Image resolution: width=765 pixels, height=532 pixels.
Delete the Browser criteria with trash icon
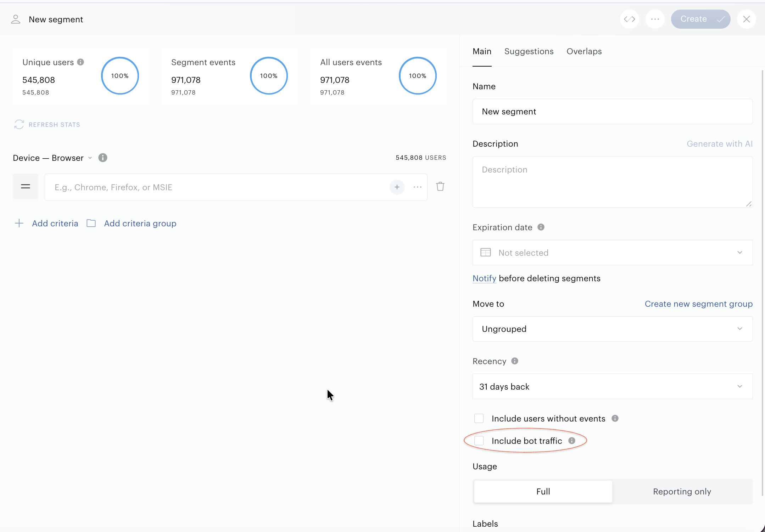(x=440, y=186)
